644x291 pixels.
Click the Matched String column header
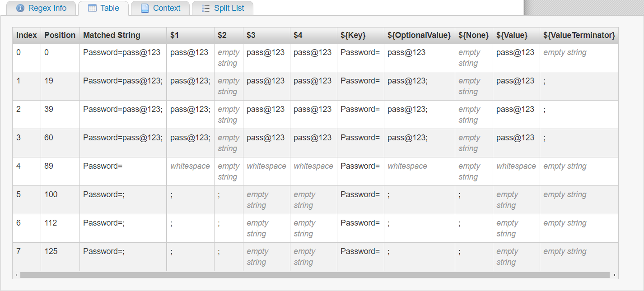click(111, 35)
